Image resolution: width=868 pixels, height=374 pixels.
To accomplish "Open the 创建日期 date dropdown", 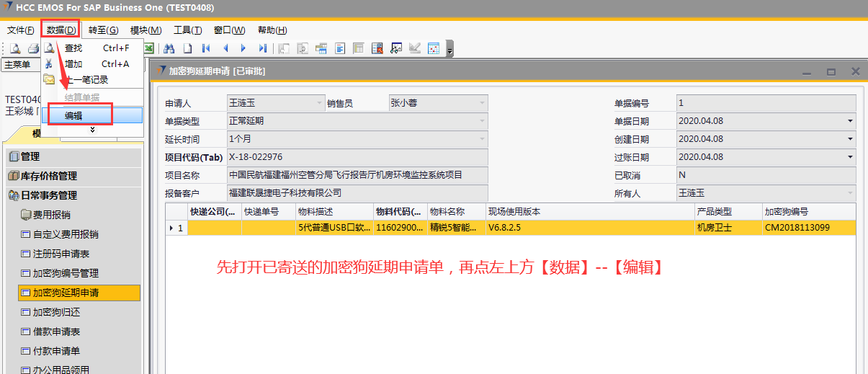I will click(x=849, y=139).
